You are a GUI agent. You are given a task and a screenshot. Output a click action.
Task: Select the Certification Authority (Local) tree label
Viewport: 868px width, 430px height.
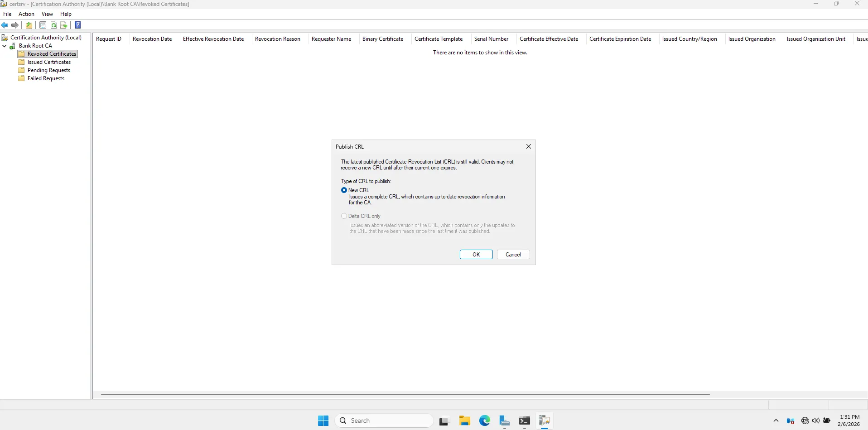click(x=46, y=38)
